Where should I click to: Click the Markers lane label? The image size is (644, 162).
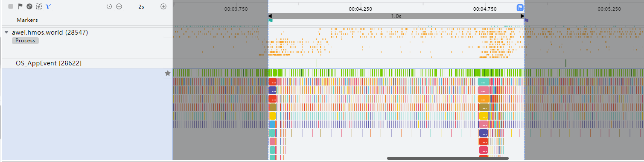(x=27, y=20)
